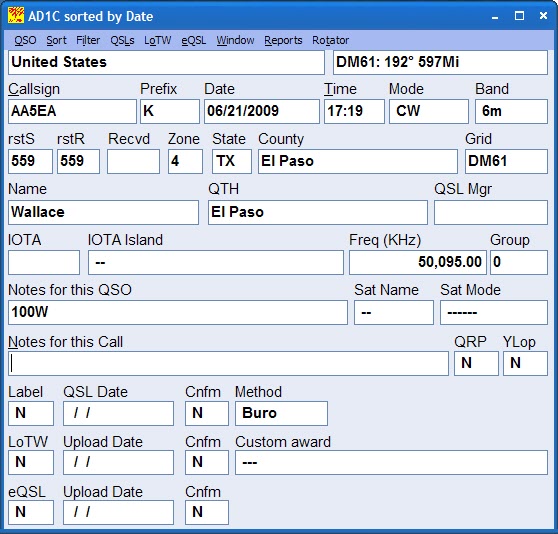
Task: Click the Grid field DM61
Action: pyautogui.click(x=506, y=161)
